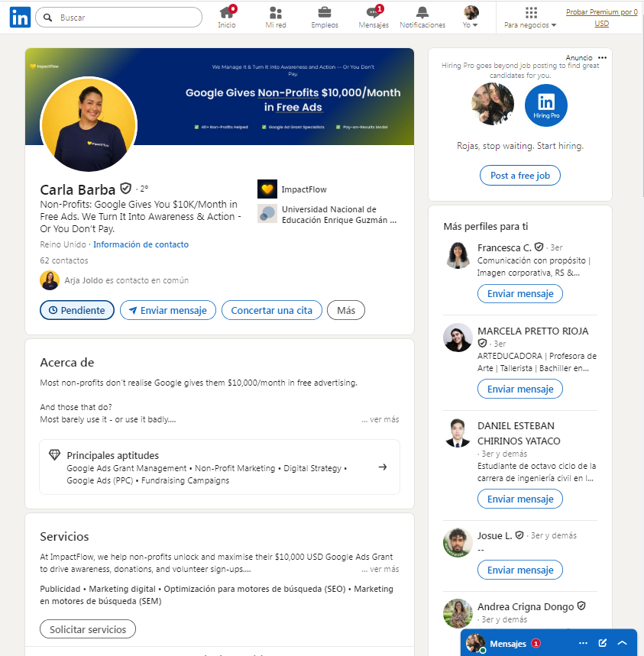Click Mensajes label in chat bar
The height and width of the screenshot is (656, 644).
[x=508, y=644]
